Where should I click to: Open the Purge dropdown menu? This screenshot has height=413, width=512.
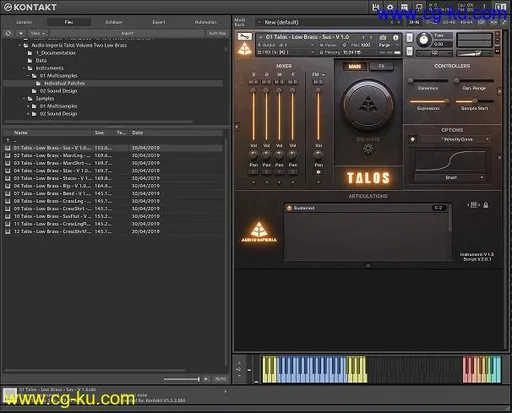click(x=389, y=45)
